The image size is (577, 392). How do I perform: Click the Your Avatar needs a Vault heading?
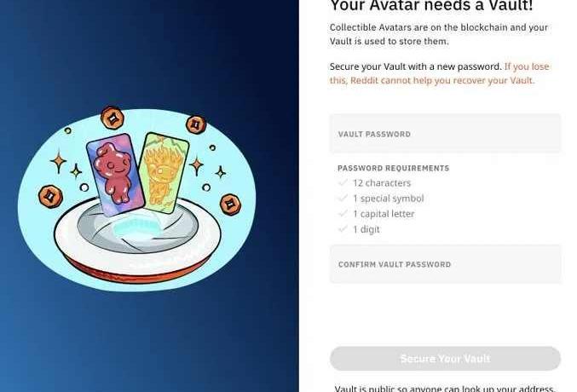pos(431,5)
